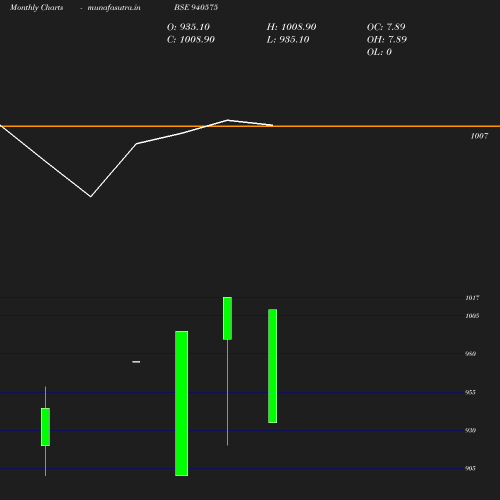The height and width of the screenshot is (500, 500).
Task: Click the '980' price axis label
Action: click(x=470, y=354)
